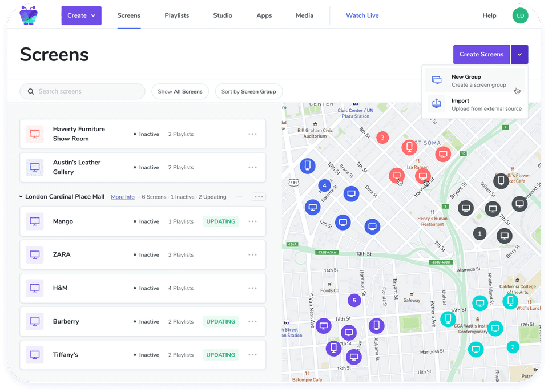
Task: Open the Show All Screens filter
Action: tap(180, 91)
